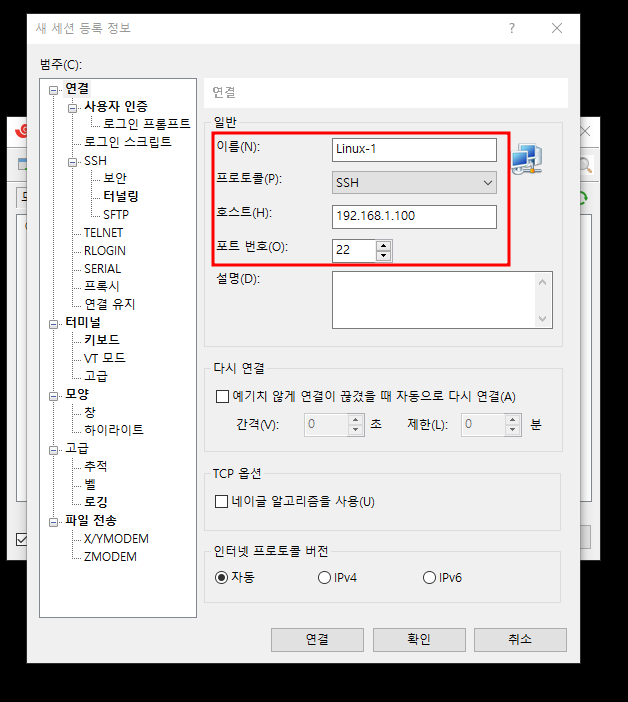The image size is (628, 702).
Task: Enable auto reconnect on unexpected disconnect checkbox
Action: click(x=222, y=396)
